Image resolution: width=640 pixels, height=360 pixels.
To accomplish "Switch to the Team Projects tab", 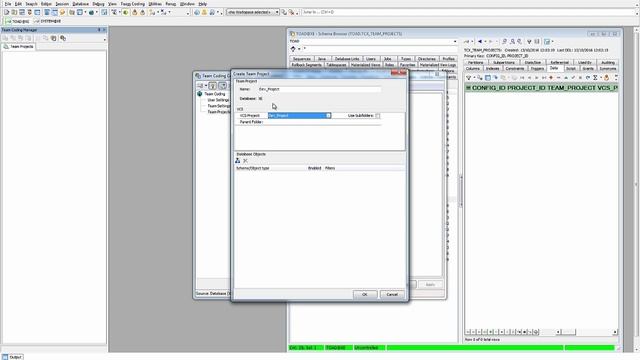I will pos(19,47).
